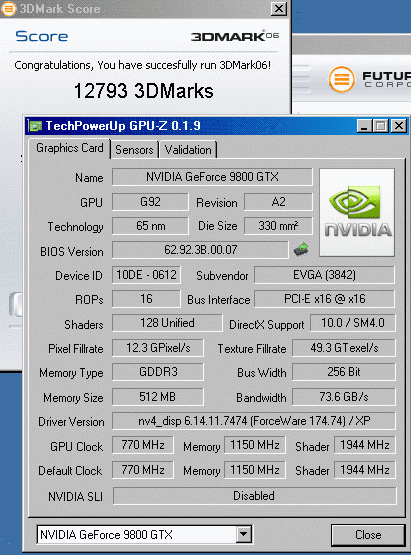The width and height of the screenshot is (411, 555).
Task: Click the GPU-Z title bar text
Action: click(123, 126)
